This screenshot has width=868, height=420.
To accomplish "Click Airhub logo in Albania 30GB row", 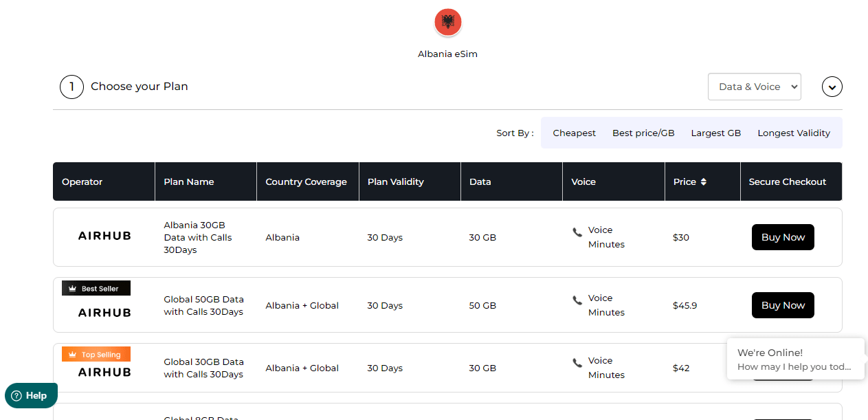I will (104, 236).
